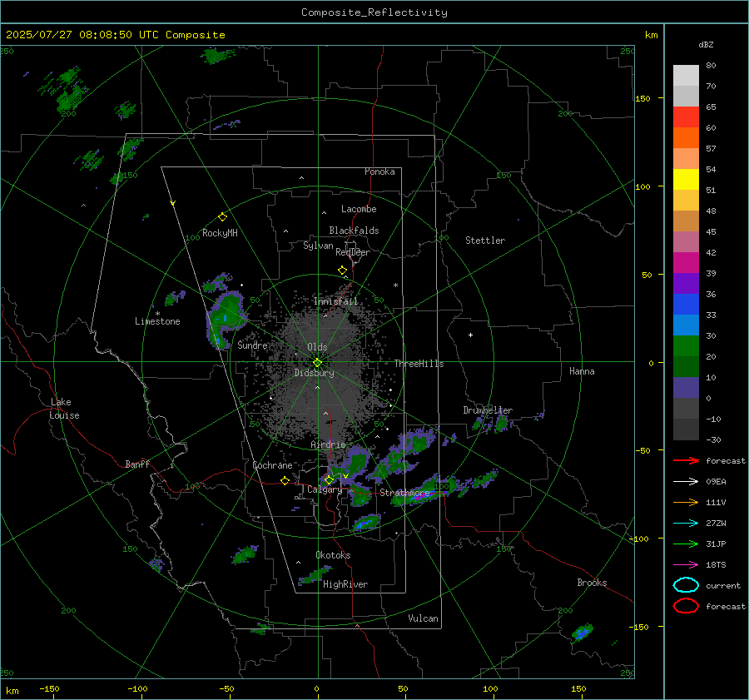Viewport: 749px width, 700px height.
Task: Click the orange 111V arrow legend icon
Action: [686, 502]
